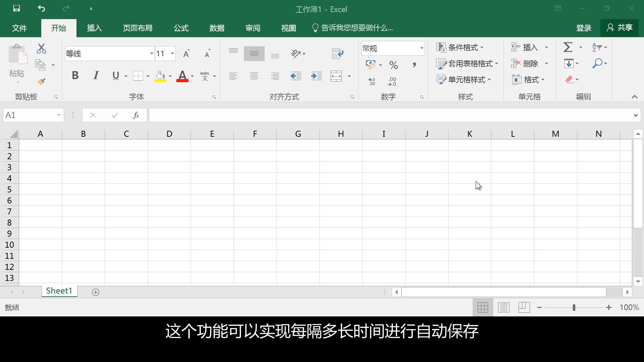This screenshot has height=362, width=644.
Task: Click the Insert Function fx icon
Action: point(136,115)
